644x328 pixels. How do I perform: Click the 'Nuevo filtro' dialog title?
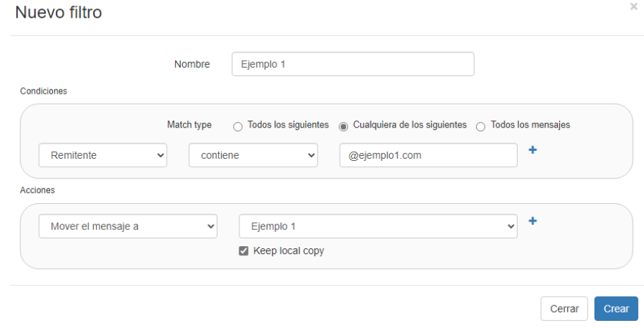[59, 13]
